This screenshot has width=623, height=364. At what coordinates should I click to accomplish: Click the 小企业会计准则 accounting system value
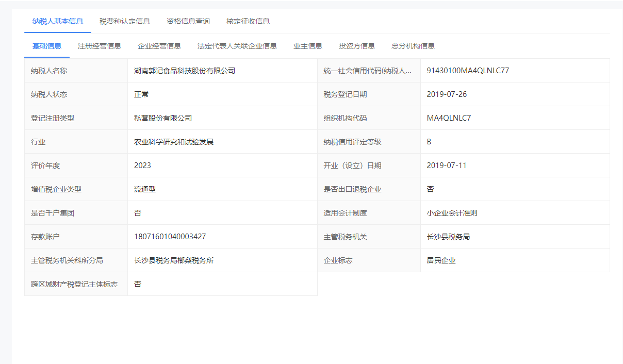tap(451, 213)
